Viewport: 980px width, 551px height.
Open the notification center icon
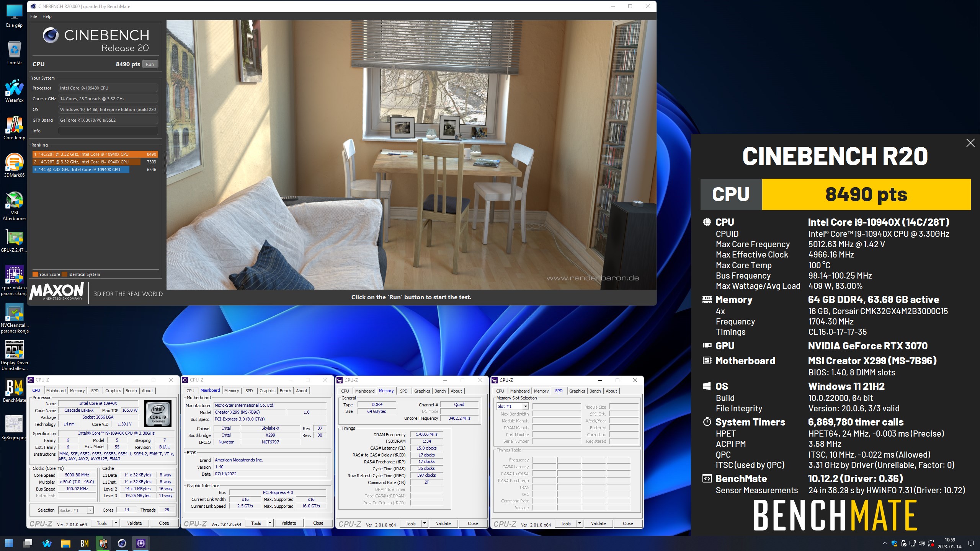[x=971, y=543]
